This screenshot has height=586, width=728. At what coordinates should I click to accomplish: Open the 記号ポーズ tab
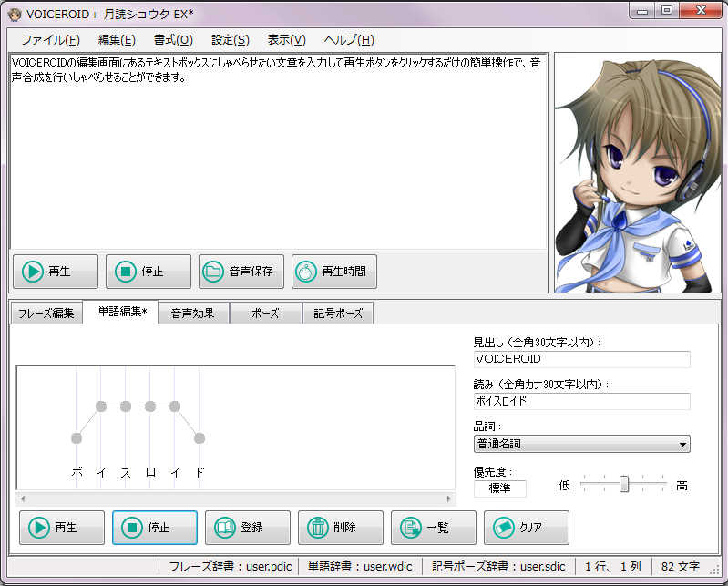pyautogui.click(x=338, y=314)
